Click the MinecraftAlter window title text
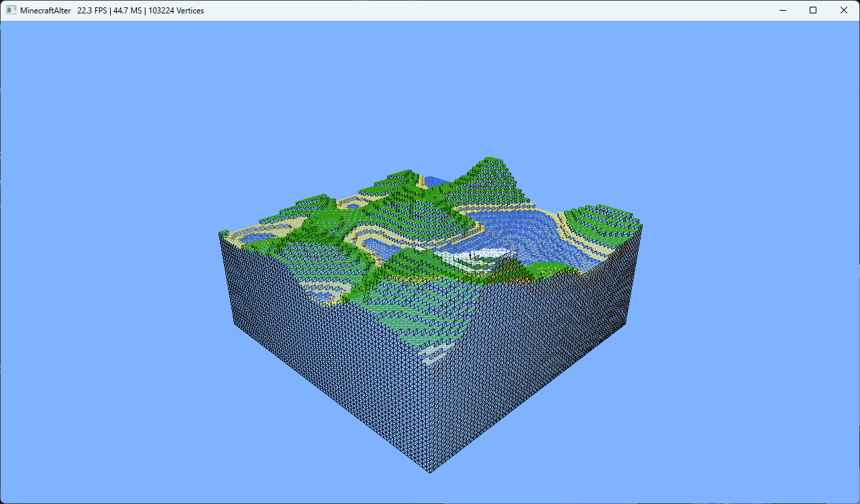Viewport: 860px width, 504px height. click(x=112, y=11)
